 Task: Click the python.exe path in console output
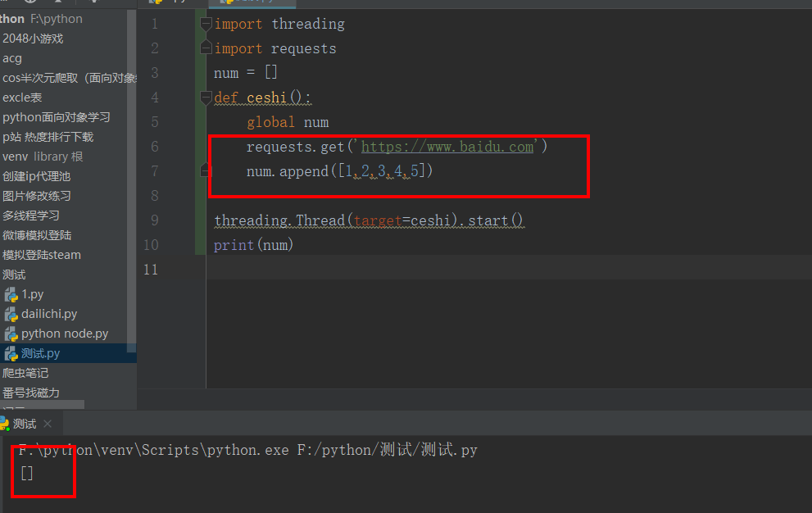tap(153, 450)
